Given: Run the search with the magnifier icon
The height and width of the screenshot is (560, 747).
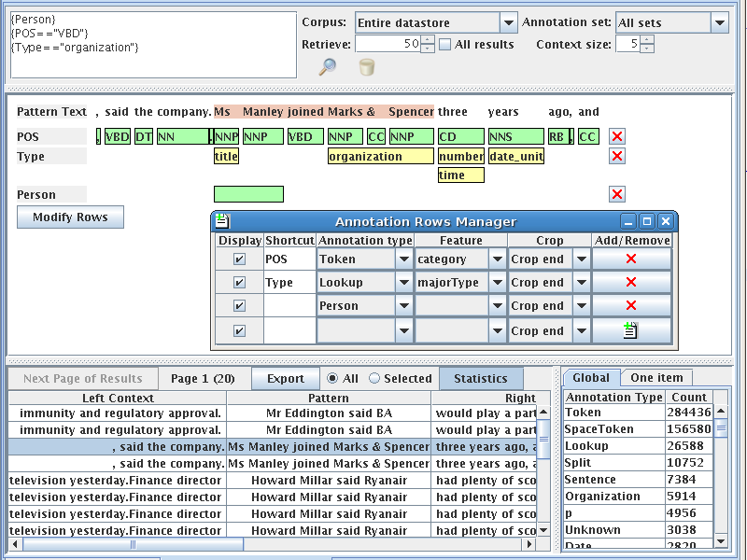Looking at the screenshot, I should coord(328,67).
